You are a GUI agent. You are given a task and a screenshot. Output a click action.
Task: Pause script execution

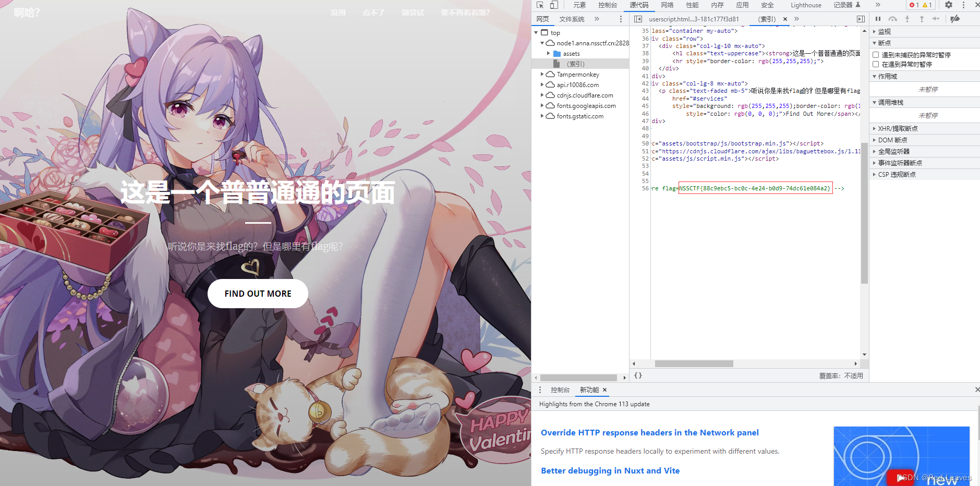tap(878, 19)
